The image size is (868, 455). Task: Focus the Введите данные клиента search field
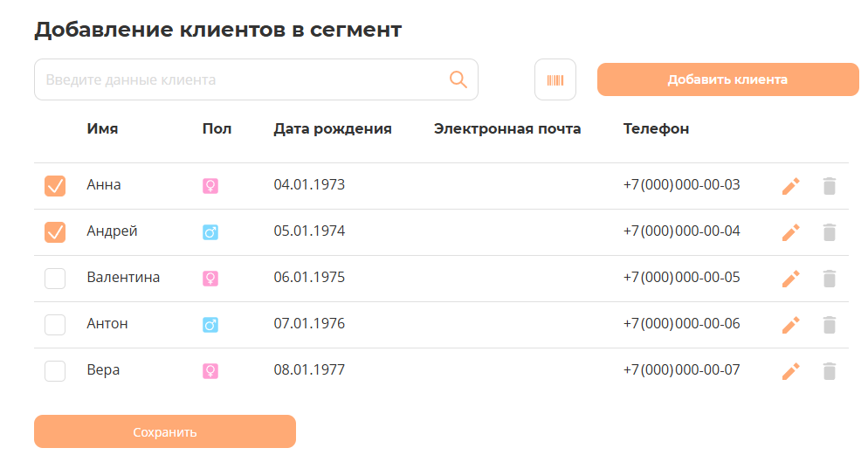point(240,79)
